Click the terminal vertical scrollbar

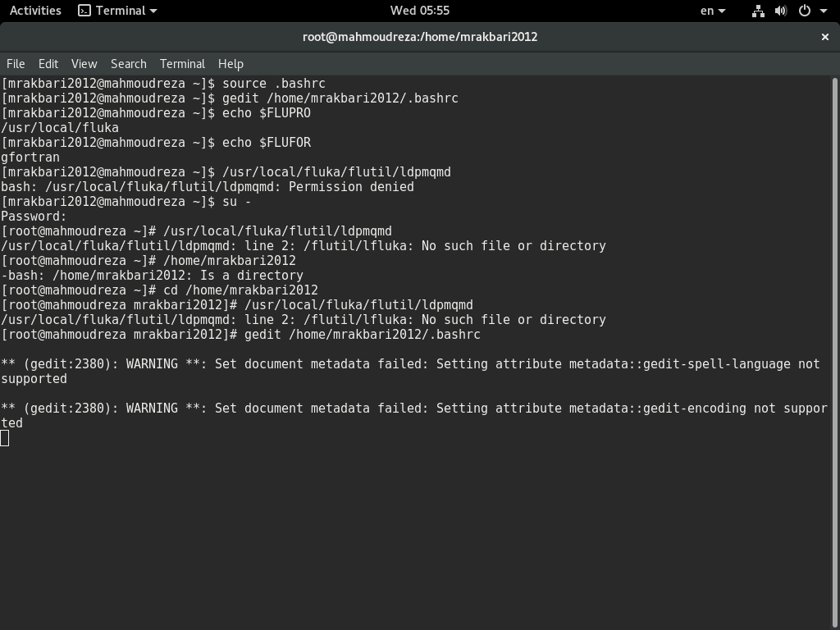pyautogui.click(x=834, y=353)
